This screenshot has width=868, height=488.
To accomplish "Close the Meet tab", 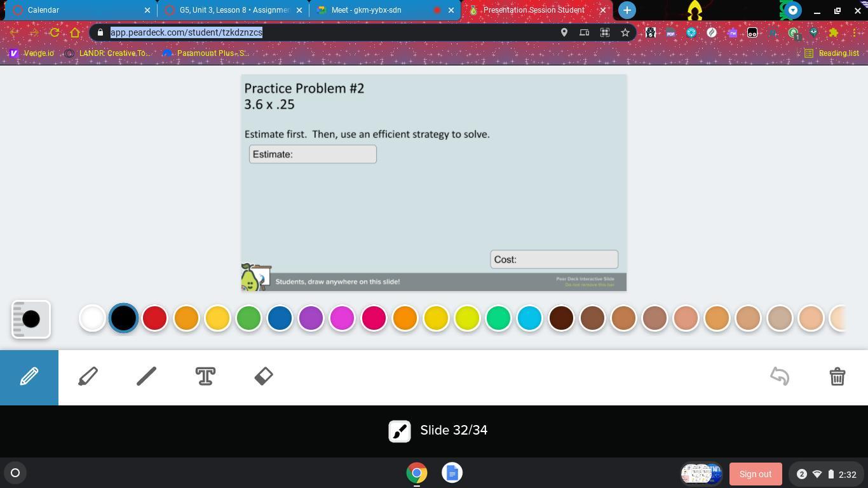I will point(451,10).
